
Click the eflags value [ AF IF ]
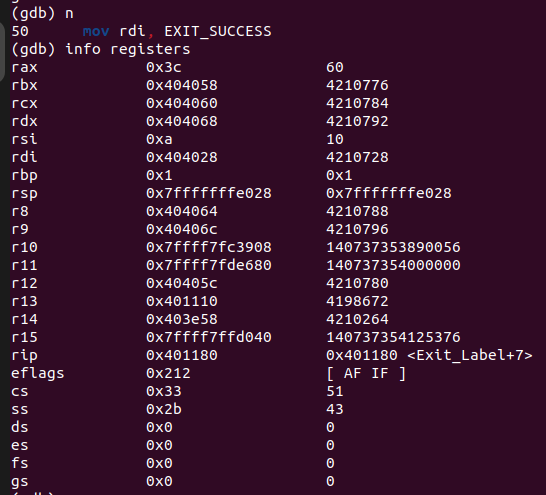(366, 374)
